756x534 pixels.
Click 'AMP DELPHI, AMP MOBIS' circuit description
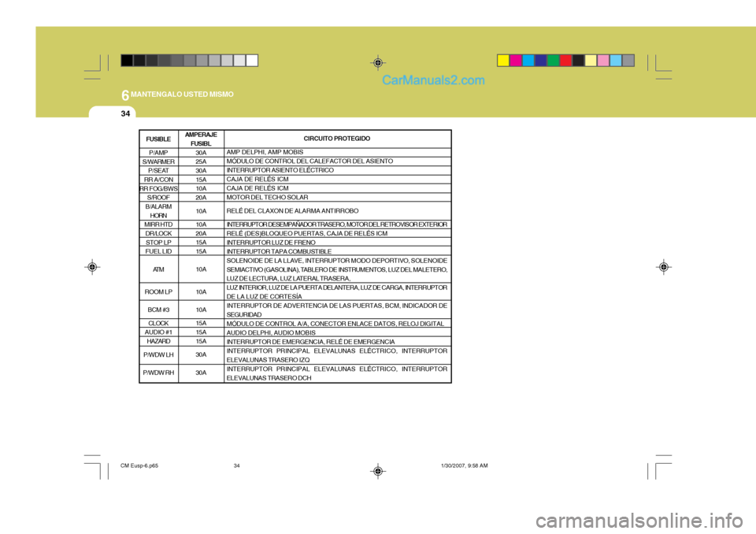265,152
